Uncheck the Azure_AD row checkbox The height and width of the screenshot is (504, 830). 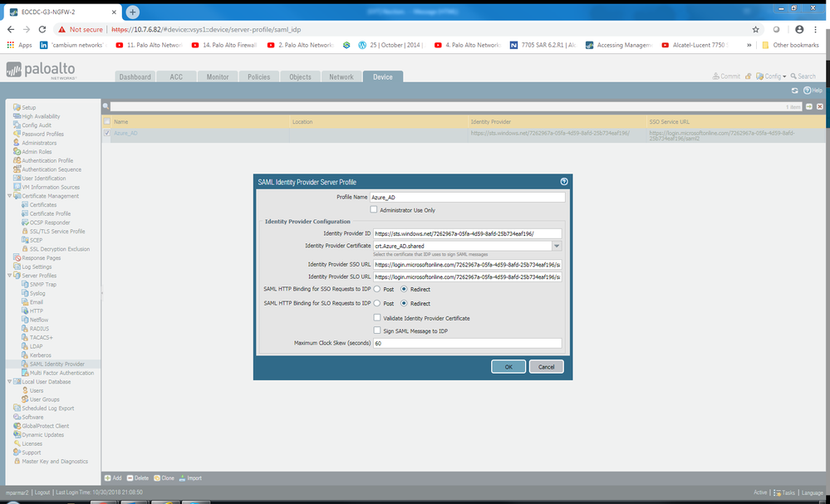click(107, 134)
